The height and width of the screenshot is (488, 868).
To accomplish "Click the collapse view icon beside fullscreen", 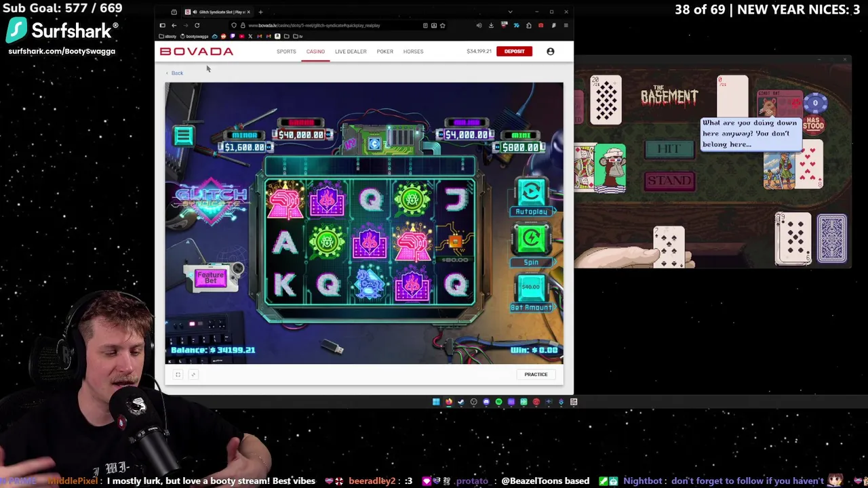I will 193,374.
